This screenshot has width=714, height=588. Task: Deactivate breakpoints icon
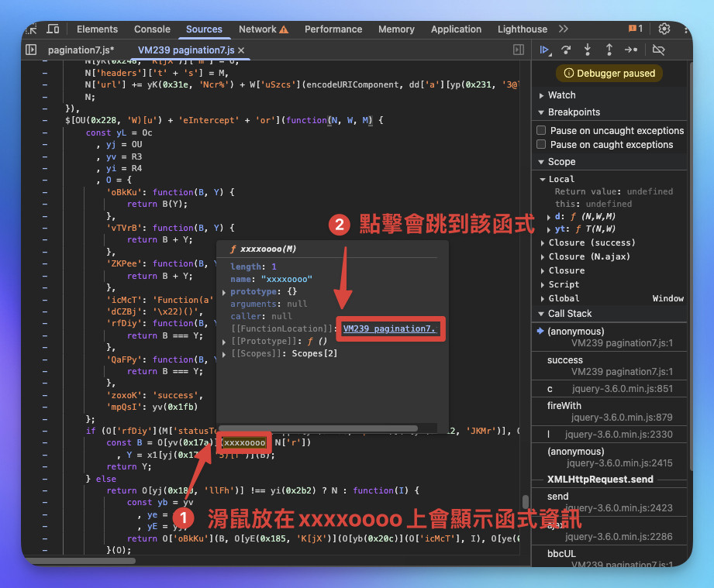click(x=658, y=50)
